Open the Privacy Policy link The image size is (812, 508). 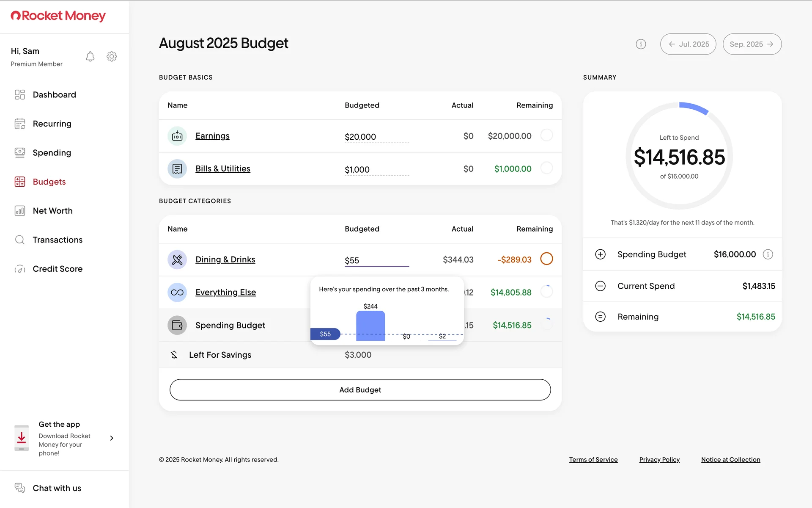[x=659, y=459]
